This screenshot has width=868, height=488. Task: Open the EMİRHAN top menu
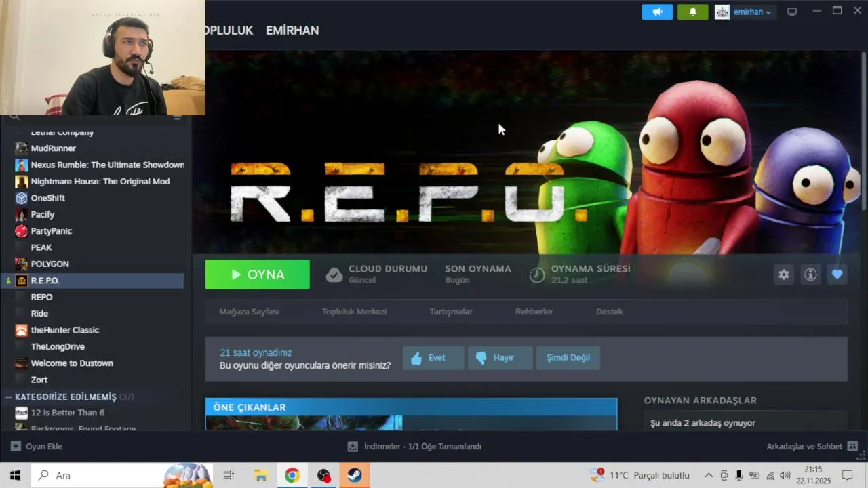[x=292, y=30]
